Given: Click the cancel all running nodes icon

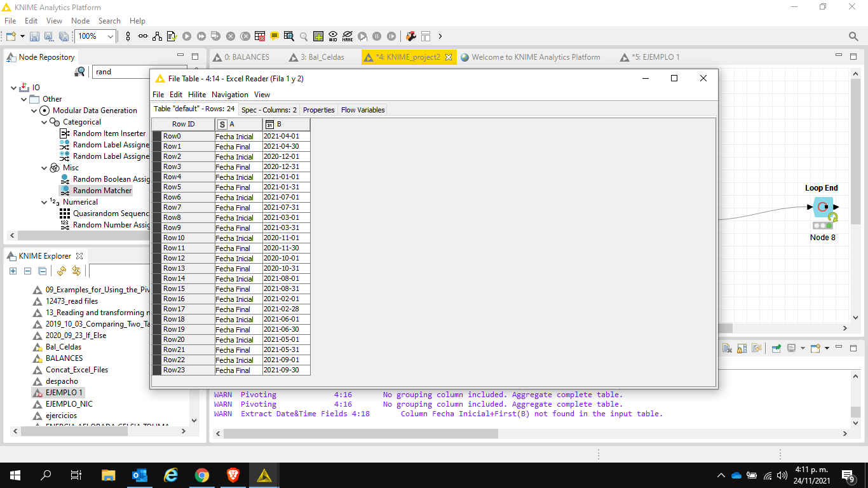Looking at the screenshot, I should click(245, 36).
